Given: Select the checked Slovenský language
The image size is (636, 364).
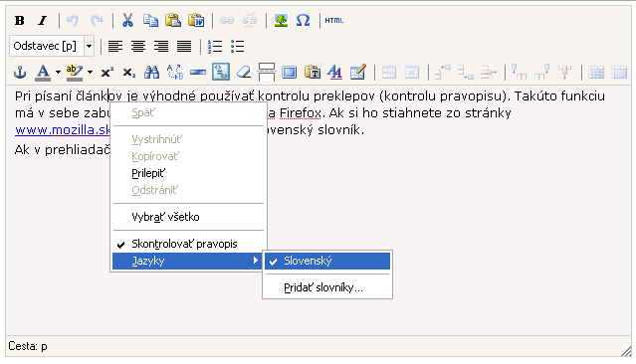Looking at the screenshot, I should (327, 261).
